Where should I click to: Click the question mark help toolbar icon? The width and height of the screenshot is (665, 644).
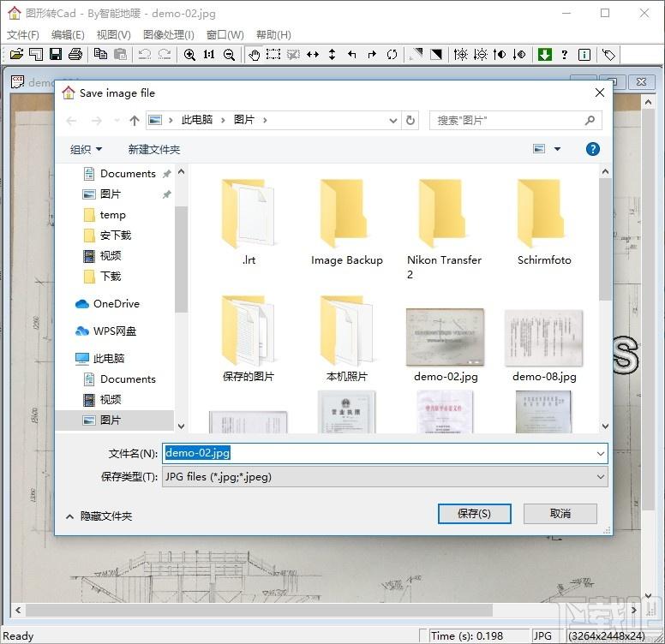click(565, 54)
